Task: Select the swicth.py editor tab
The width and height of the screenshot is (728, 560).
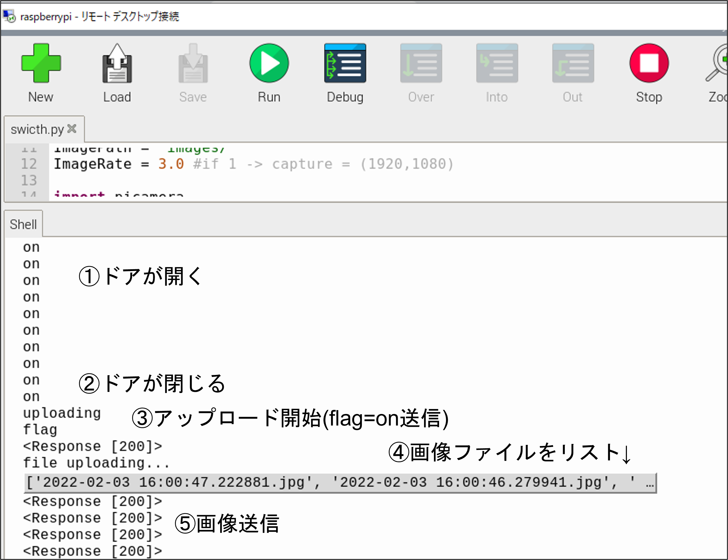Action: pos(37,129)
